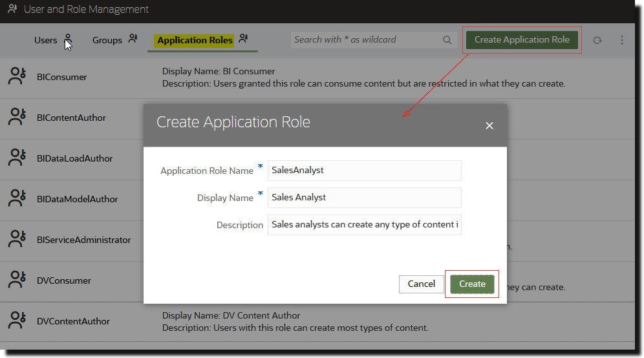The image size is (644, 358).
Task: Open the vertical dots options menu
Action: [622, 40]
